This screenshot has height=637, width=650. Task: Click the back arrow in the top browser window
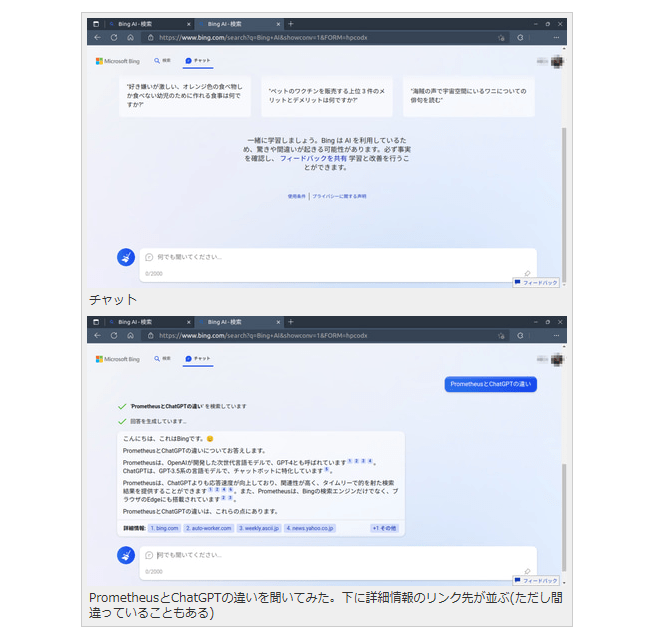(97, 37)
